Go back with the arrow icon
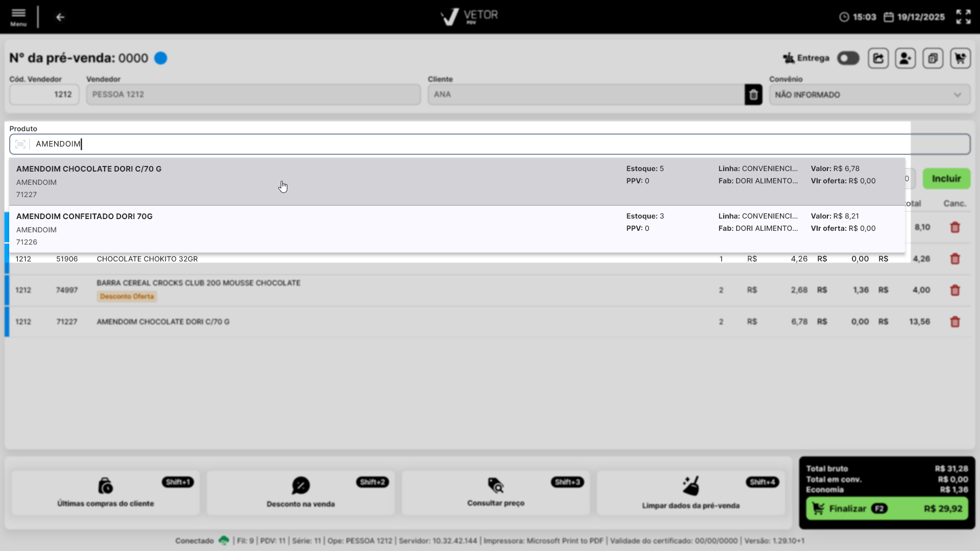Image resolution: width=980 pixels, height=551 pixels. click(x=60, y=17)
